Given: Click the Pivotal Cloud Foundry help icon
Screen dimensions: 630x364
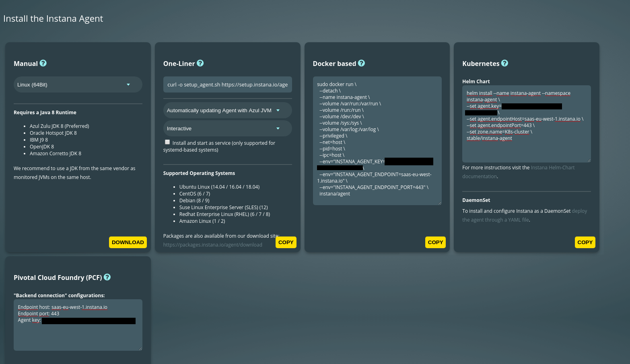Looking at the screenshot, I should [x=107, y=277].
